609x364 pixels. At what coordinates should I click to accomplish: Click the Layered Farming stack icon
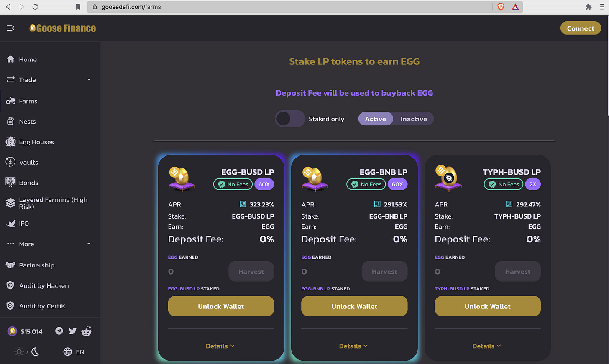(10, 203)
